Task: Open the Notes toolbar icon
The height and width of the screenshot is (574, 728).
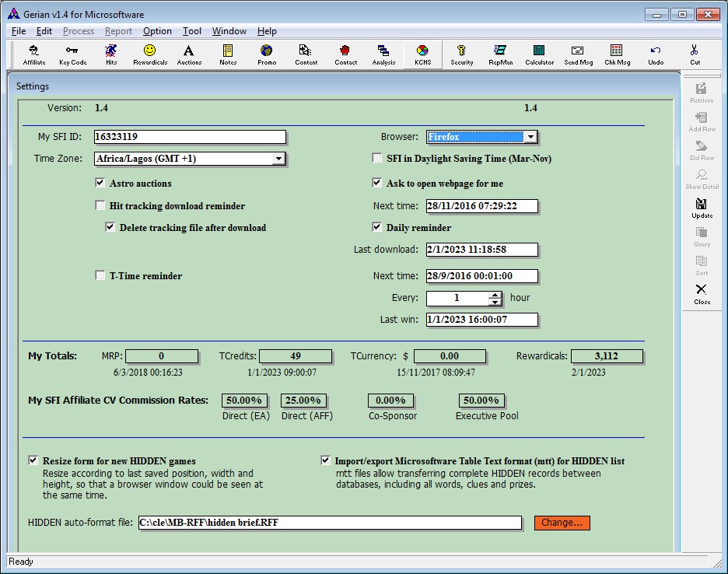Action: (228, 54)
